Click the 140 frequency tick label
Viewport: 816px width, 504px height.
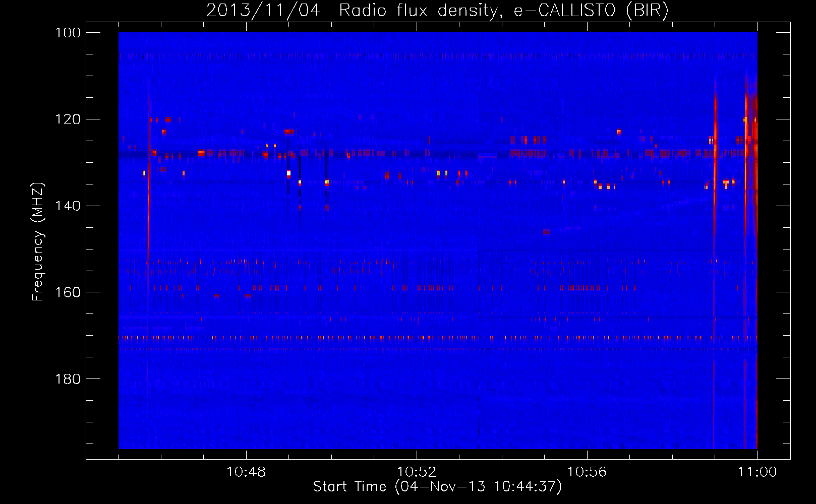(x=67, y=206)
